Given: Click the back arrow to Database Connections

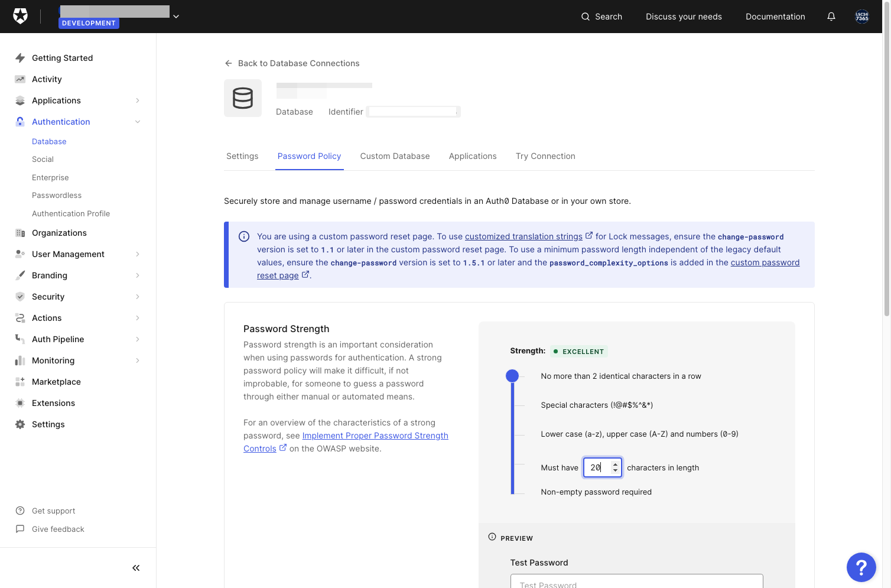Looking at the screenshot, I should 229,63.
